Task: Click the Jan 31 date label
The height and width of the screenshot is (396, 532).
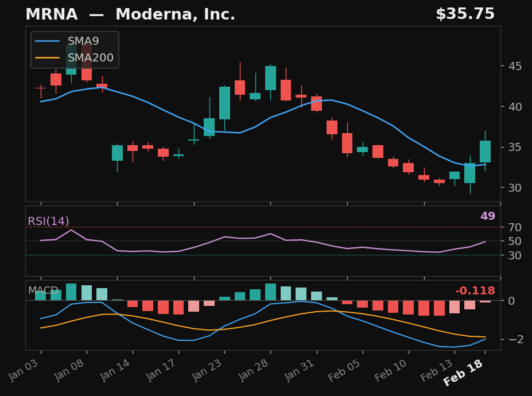Action: coord(300,370)
